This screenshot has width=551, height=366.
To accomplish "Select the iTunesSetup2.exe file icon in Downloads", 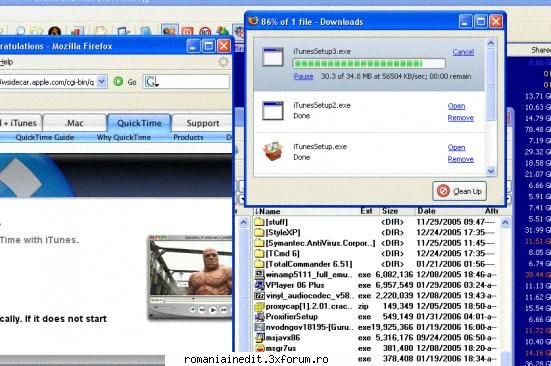I will tap(273, 110).
